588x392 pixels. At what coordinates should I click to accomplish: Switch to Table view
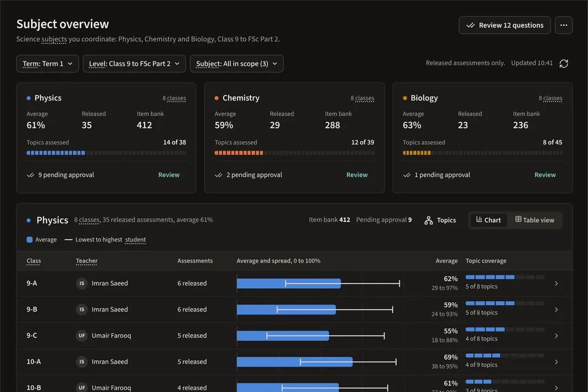[534, 220]
